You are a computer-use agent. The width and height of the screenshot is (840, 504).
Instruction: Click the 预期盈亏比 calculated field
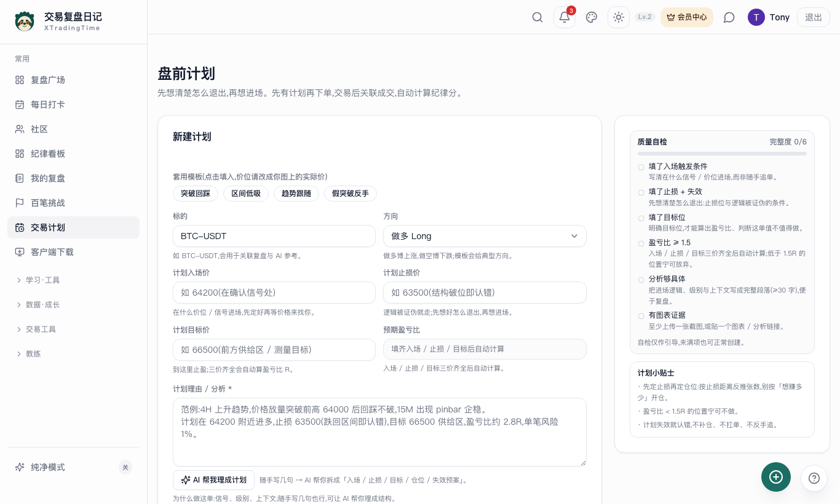[x=485, y=349]
